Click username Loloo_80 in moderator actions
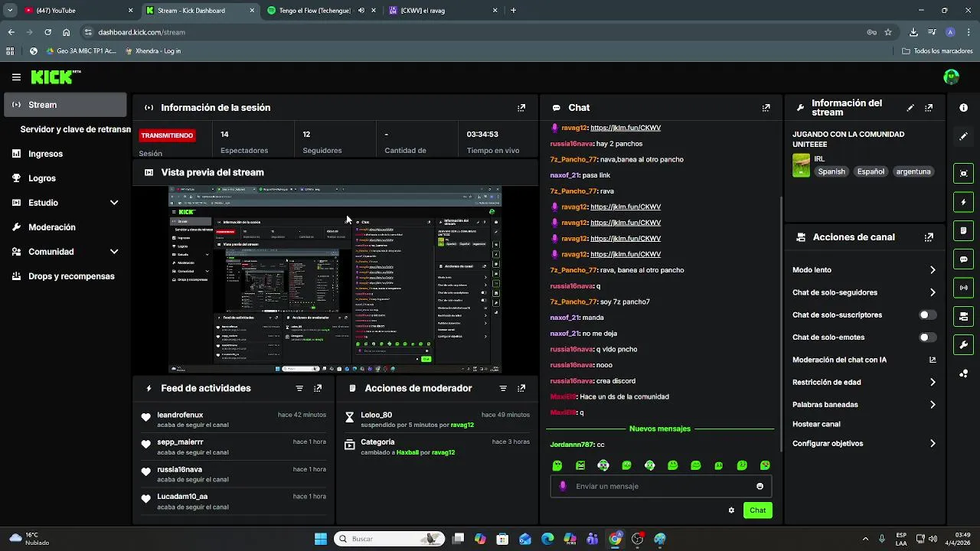The height and width of the screenshot is (551, 980). (376, 415)
